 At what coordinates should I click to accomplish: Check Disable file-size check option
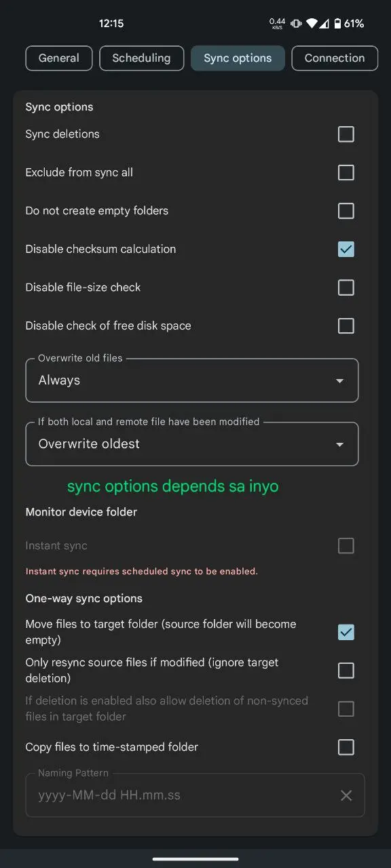[346, 288]
